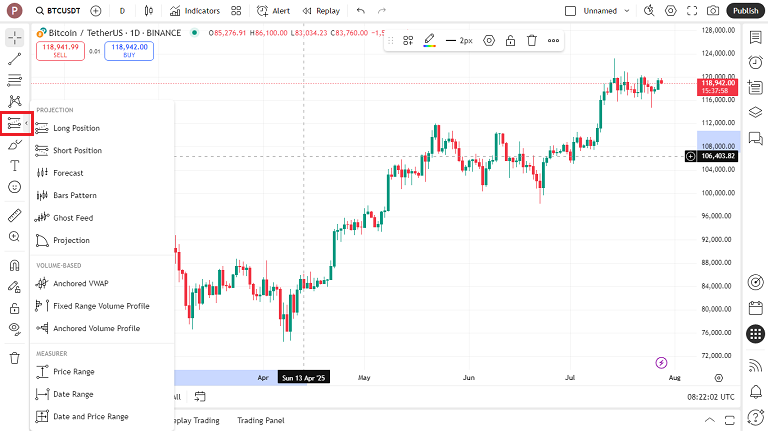The width and height of the screenshot is (768, 431).
Task: Toggle lock on the selected drawing
Action: [x=510, y=41]
